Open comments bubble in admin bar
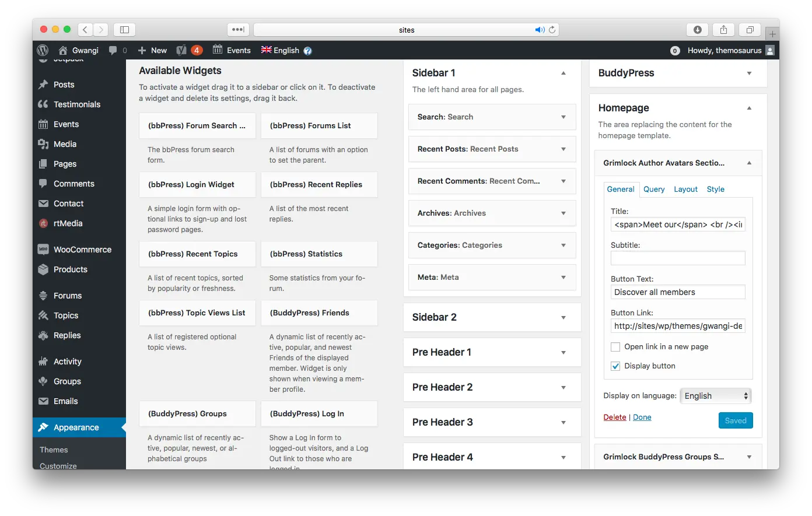Viewport: 812px width, 516px height. 113,50
